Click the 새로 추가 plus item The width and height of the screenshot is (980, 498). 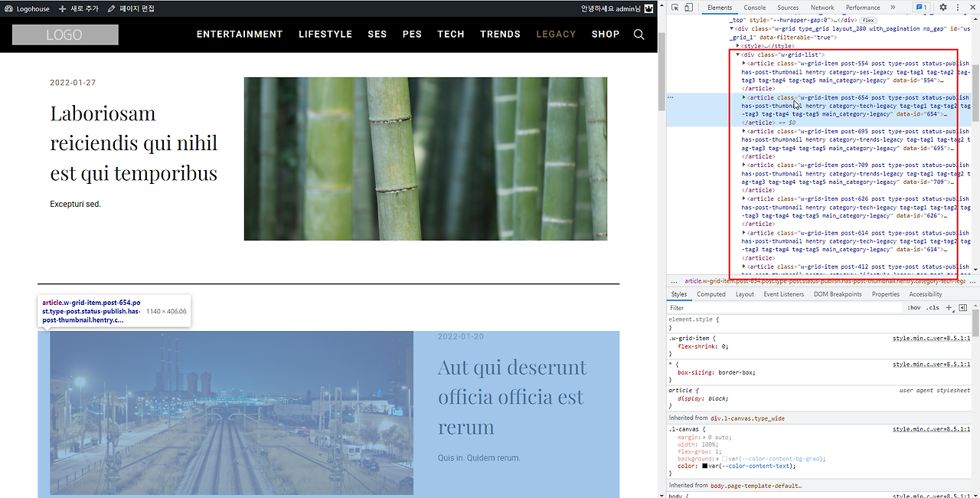point(79,8)
